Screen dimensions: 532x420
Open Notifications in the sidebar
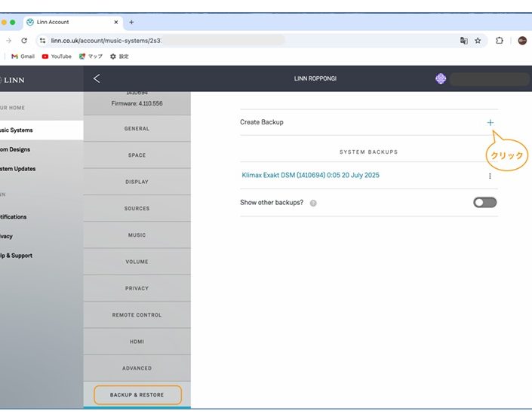coord(14,217)
